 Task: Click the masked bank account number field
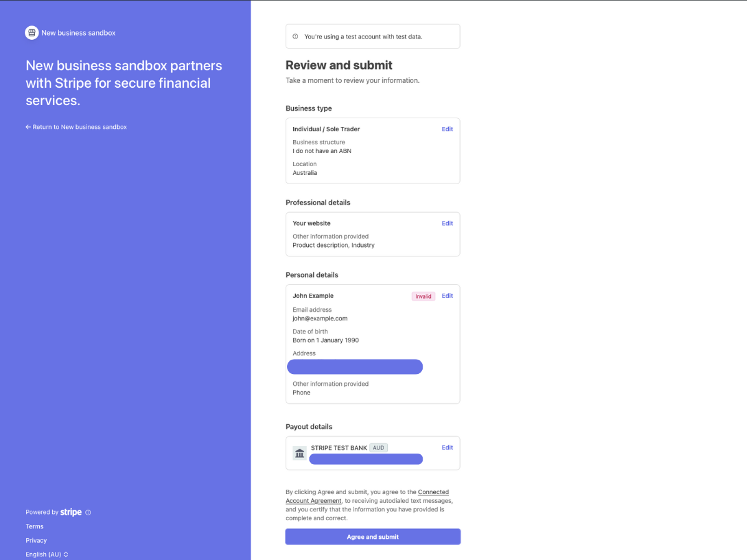point(366,459)
